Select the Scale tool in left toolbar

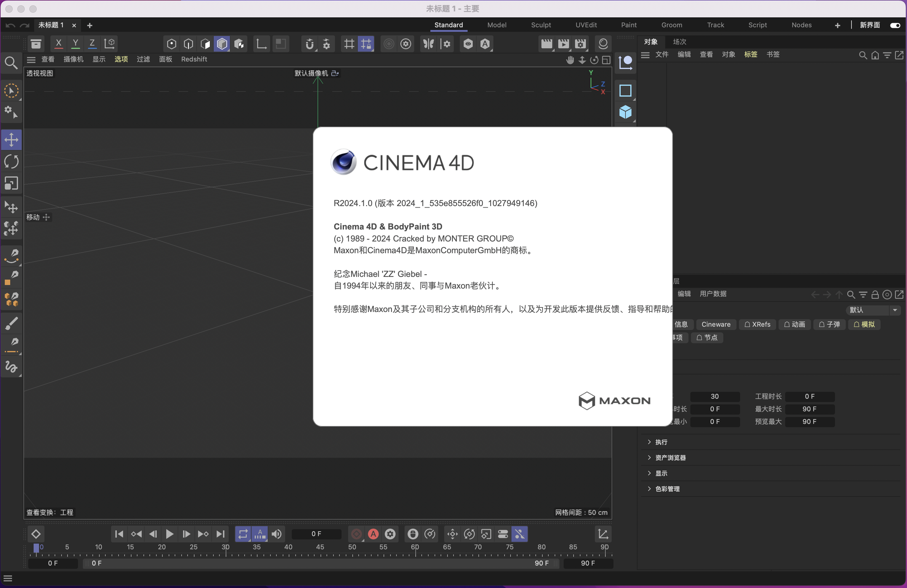tap(11, 183)
